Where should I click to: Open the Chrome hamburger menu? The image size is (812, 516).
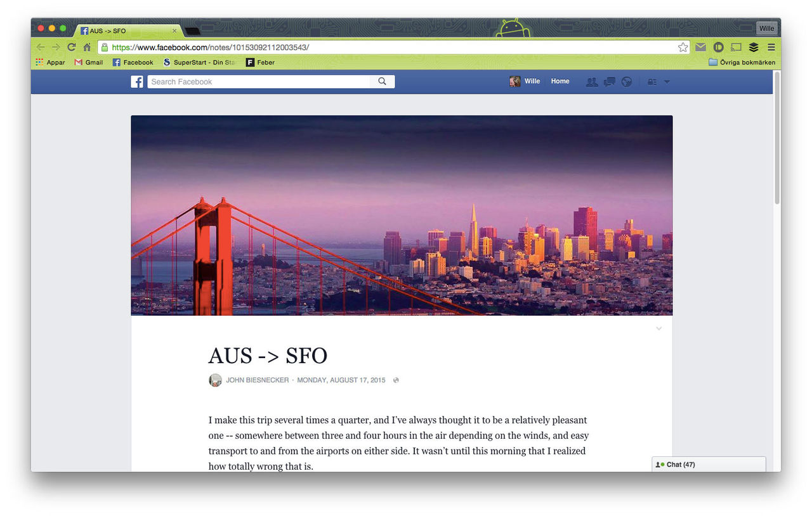click(x=771, y=48)
